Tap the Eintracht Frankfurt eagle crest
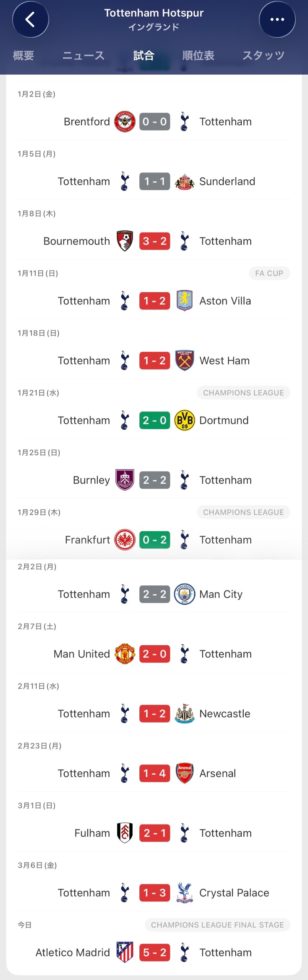Viewport: 308px width, 980px height. pyautogui.click(x=125, y=540)
